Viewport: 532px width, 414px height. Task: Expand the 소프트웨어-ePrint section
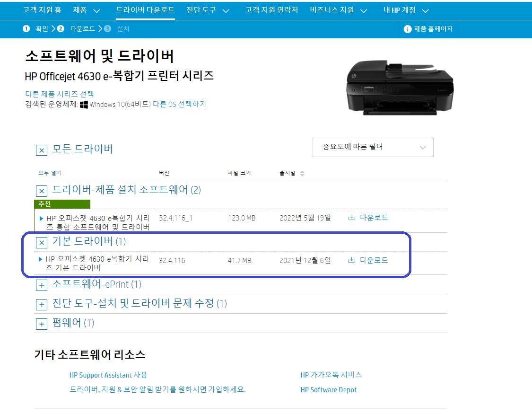coord(41,284)
